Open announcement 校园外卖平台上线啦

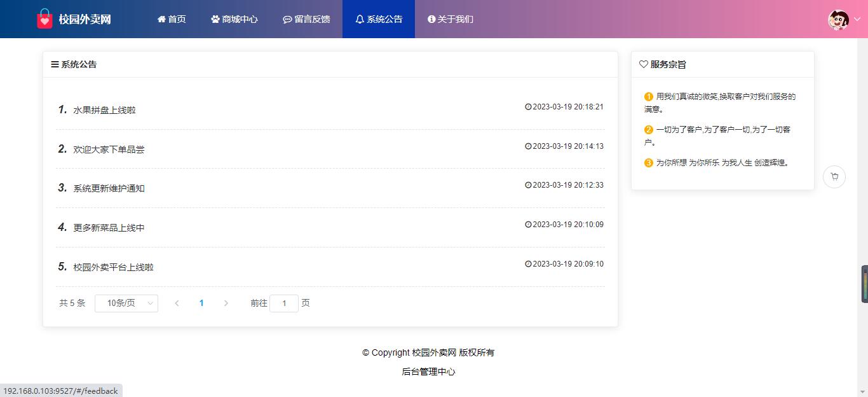(x=113, y=267)
